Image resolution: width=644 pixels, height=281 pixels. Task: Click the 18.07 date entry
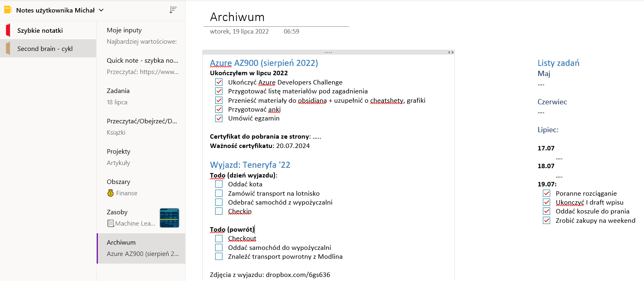pos(546,166)
